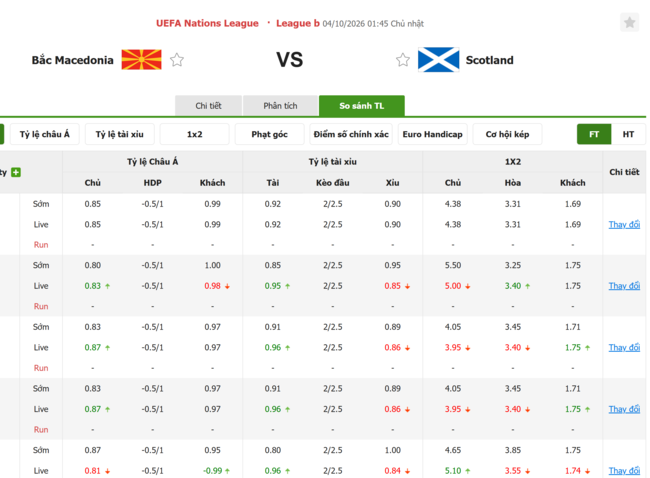Image resolution: width=650 pixels, height=478 pixels.
Task: Open Tỷ lệ châu Á odds filter
Action: (x=44, y=134)
